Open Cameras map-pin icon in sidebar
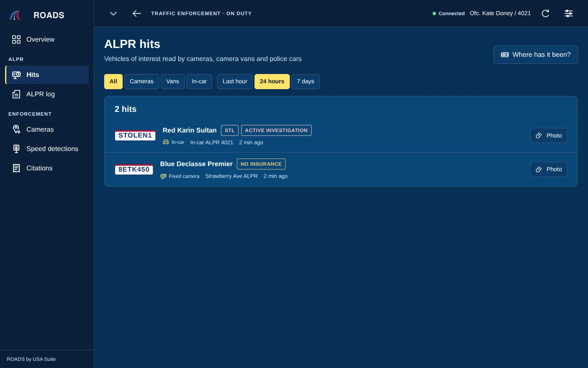 click(16, 130)
